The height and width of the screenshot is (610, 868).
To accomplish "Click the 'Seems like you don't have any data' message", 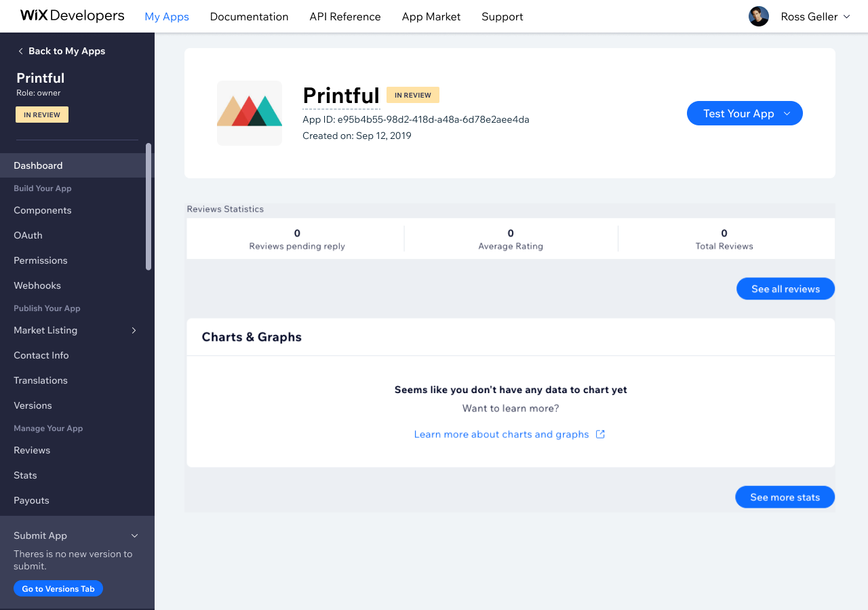I will (x=511, y=390).
